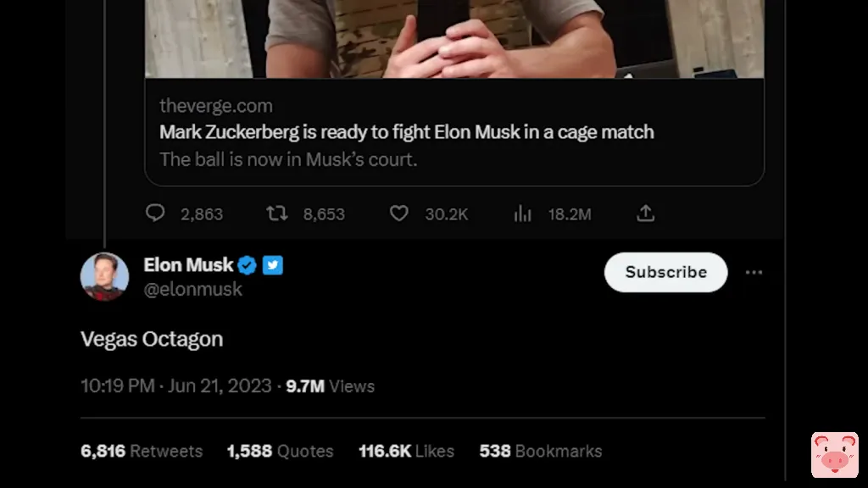View the 6,816 Retweets list

(142, 451)
